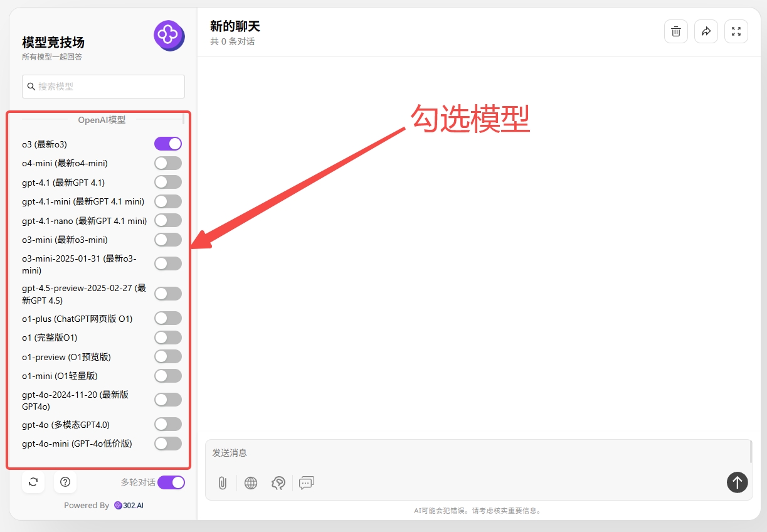Disable the o3 (最新o3) toggle
The width and height of the screenshot is (767, 532).
click(168, 144)
